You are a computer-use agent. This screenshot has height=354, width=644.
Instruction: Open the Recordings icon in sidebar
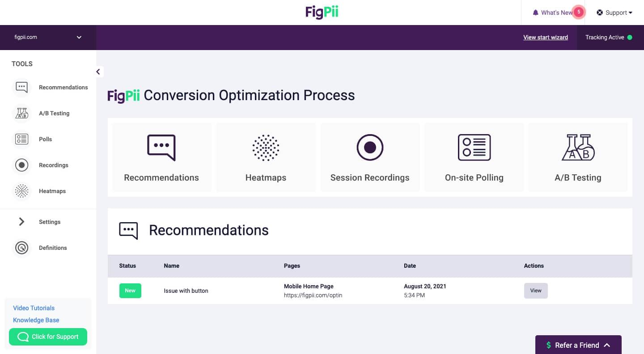[x=21, y=165]
